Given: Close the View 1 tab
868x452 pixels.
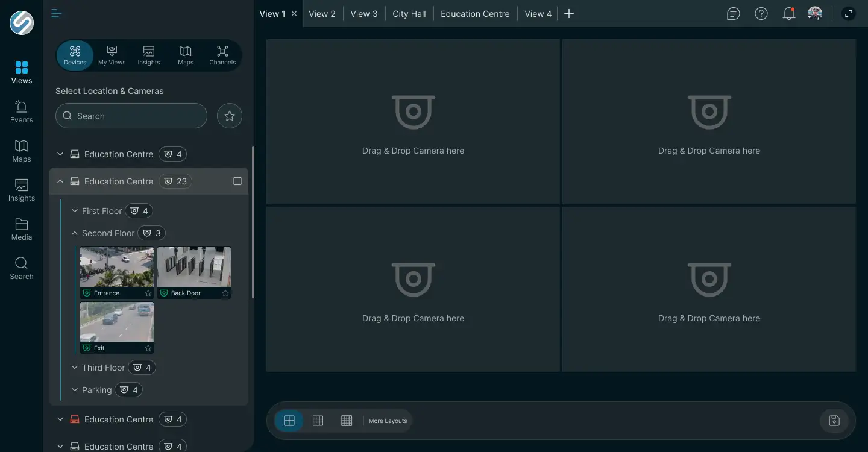Looking at the screenshot, I should click(x=294, y=13).
